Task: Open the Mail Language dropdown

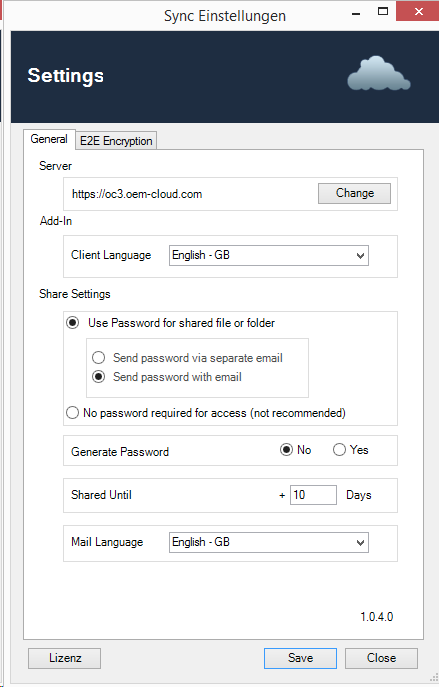Action: [269, 542]
